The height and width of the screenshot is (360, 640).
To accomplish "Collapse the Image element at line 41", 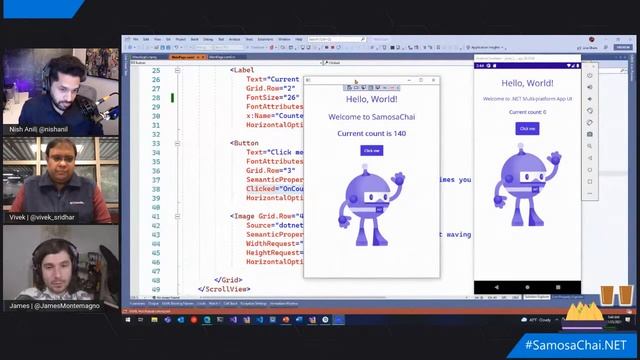I will (178, 216).
